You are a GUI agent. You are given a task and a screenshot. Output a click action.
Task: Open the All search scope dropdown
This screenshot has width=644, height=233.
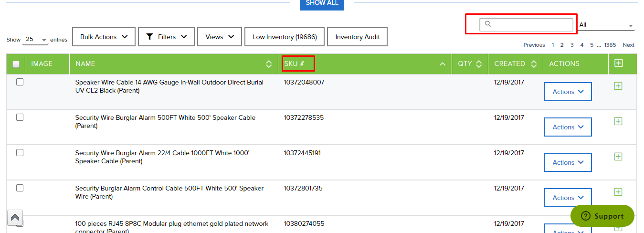click(x=606, y=25)
